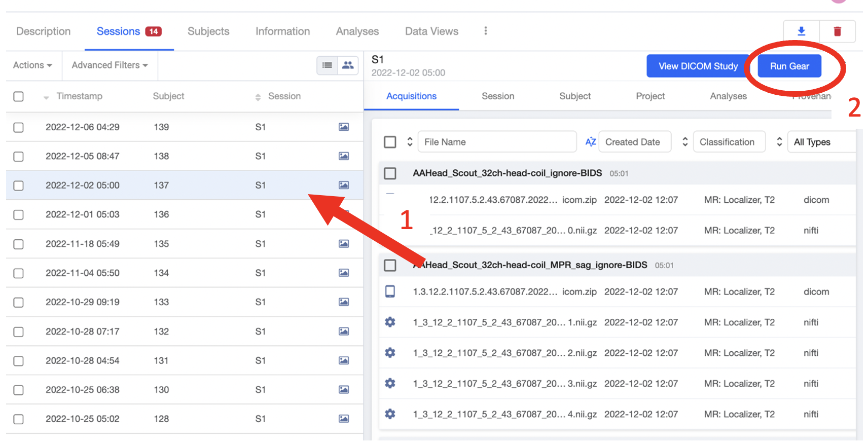This screenshot has width=868, height=444.
Task: Click the red trash delete icon
Action: (x=837, y=31)
